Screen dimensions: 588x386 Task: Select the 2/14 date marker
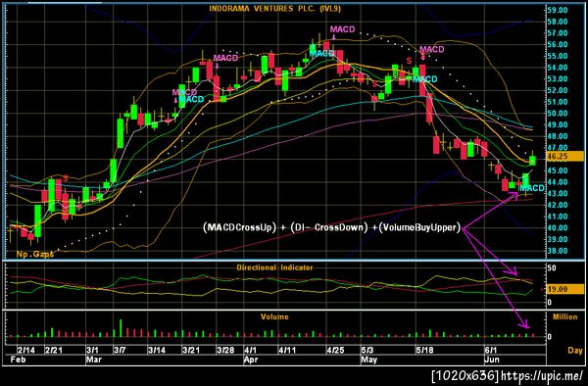pyautogui.click(x=26, y=351)
